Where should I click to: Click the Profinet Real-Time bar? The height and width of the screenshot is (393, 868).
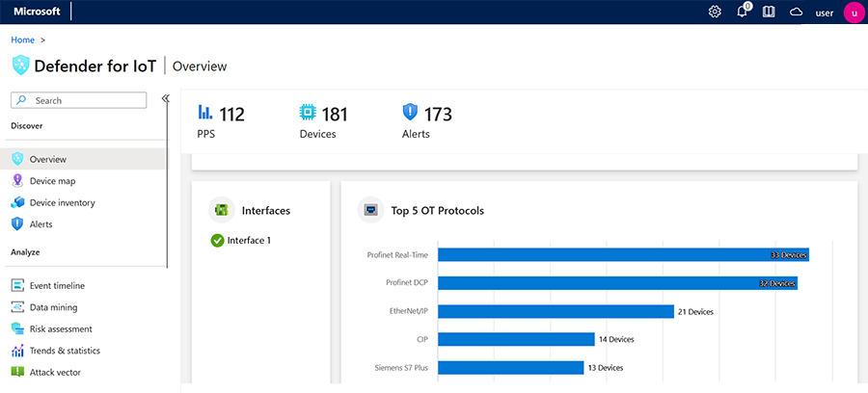623,255
